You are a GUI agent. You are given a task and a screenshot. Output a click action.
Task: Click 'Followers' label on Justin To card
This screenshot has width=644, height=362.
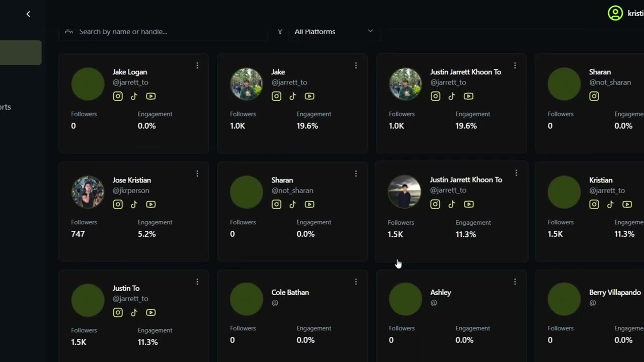point(84,330)
